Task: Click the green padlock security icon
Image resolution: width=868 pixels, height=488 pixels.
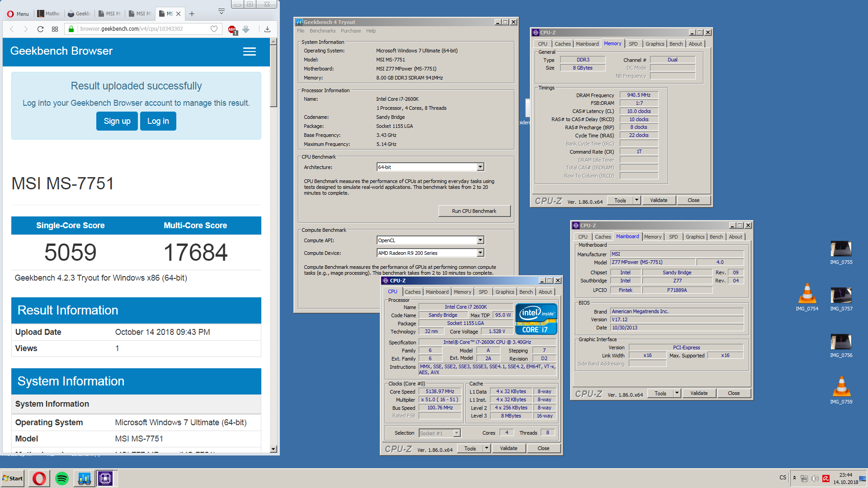Action: tap(71, 29)
